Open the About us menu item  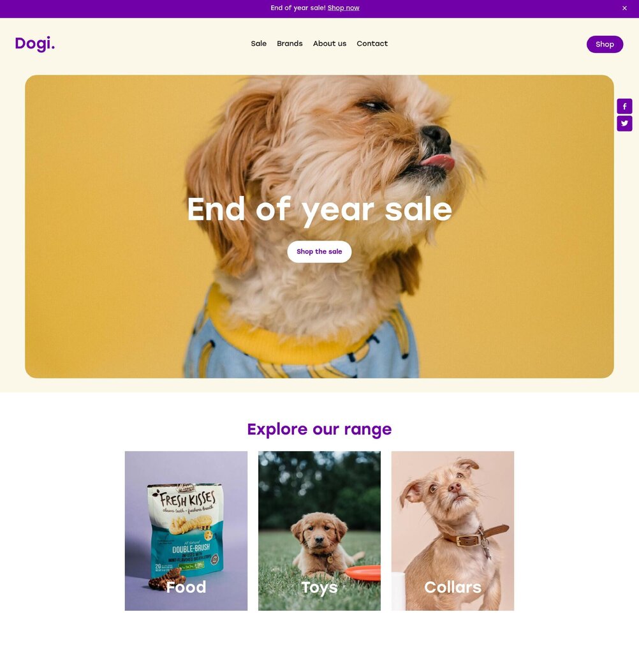329,43
